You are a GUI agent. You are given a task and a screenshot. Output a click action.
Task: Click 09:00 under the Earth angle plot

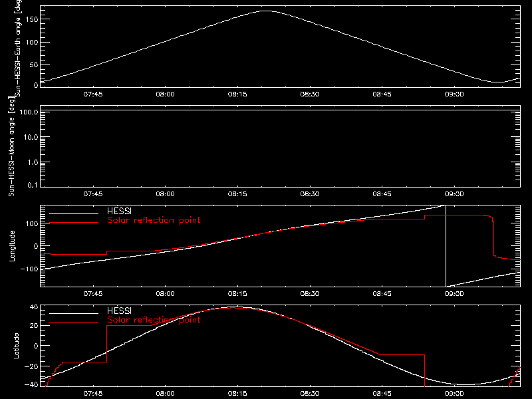coord(454,94)
